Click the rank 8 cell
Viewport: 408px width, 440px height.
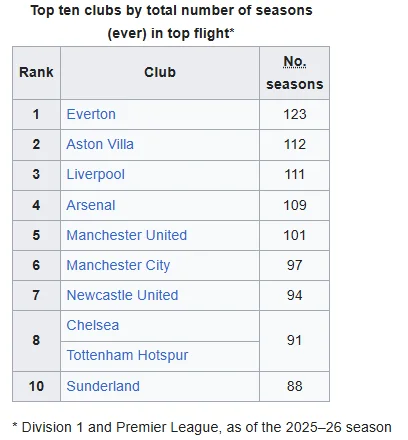coord(36,341)
